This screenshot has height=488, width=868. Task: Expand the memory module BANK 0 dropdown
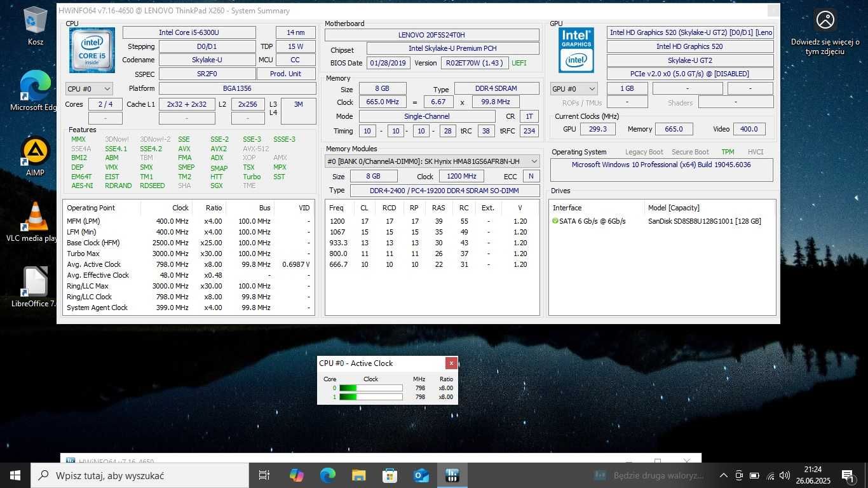point(432,161)
